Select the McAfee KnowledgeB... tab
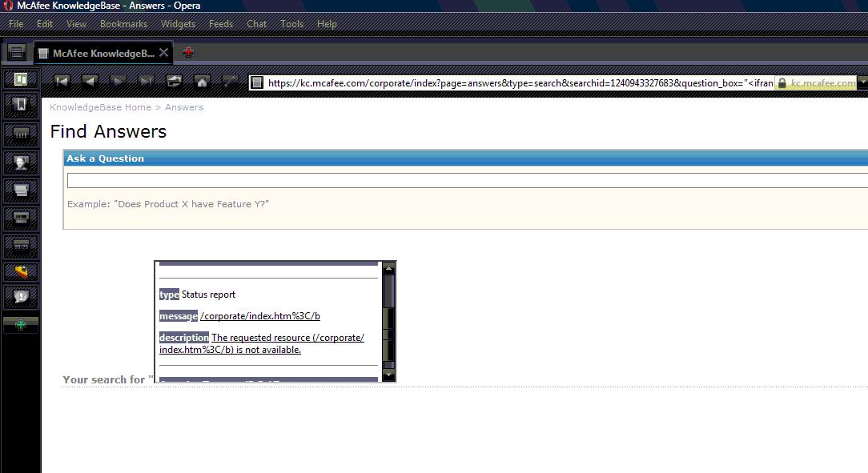Image resolution: width=868 pixels, height=473 pixels. click(x=103, y=53)
